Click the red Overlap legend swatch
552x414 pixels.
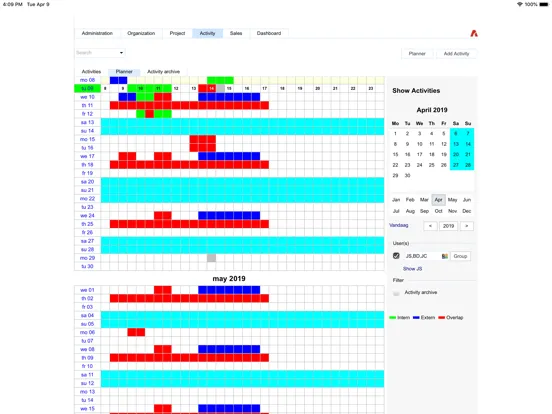(x=441, y=318)
